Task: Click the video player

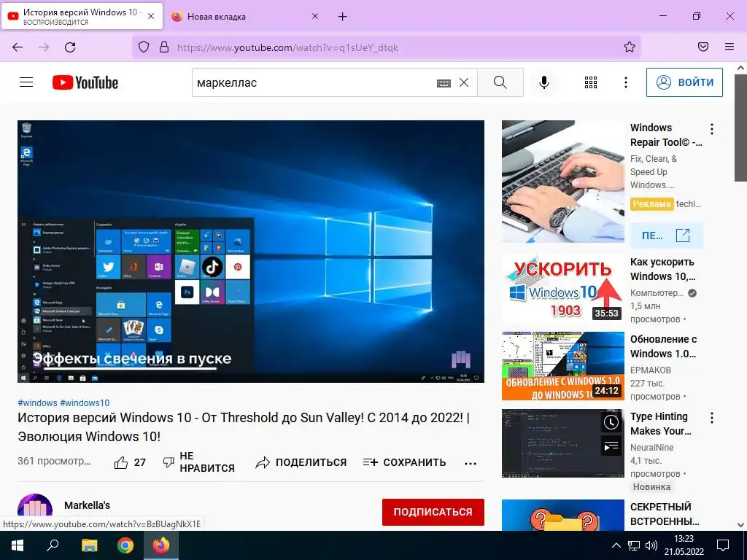Action: coord(251,251)
